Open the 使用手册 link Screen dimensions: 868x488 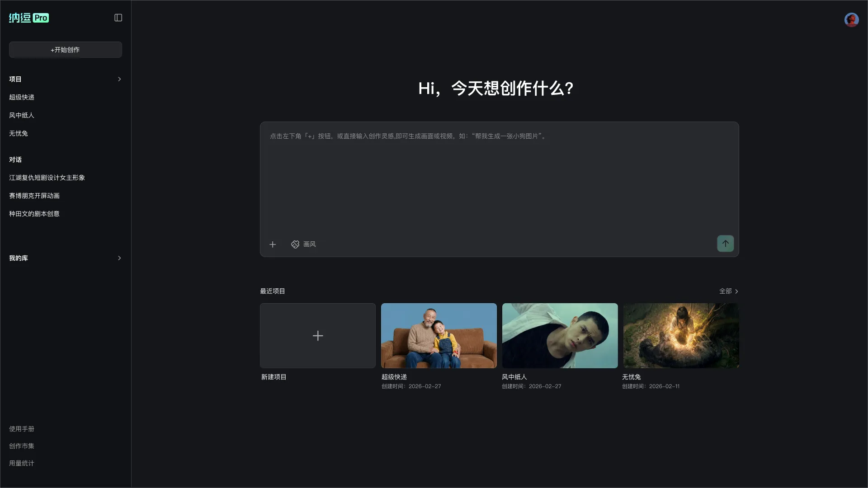pyautogui.click(x=22, y=429)
